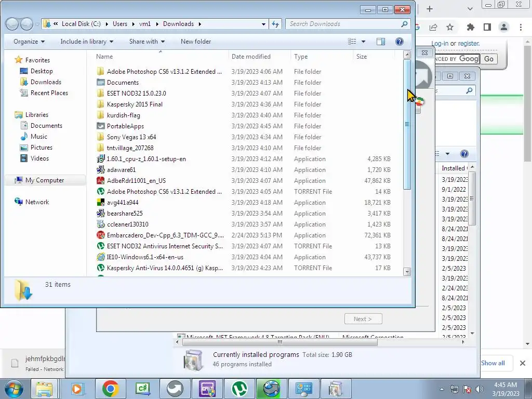
Task: Select the cpu-z setup application icon
Action: pyautogui.click(x=100, y=159)
